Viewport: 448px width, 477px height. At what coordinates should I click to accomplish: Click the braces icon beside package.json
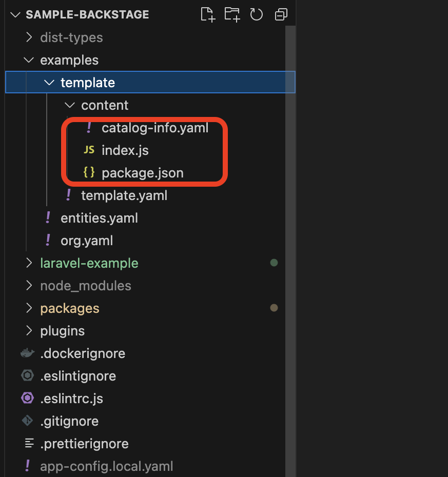[89, 173]
